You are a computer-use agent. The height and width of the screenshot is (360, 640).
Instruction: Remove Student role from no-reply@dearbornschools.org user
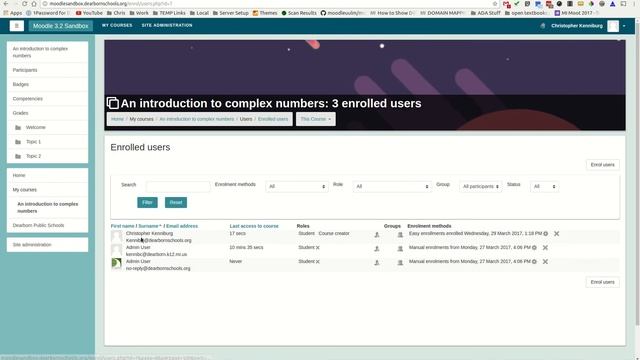(318, 262)
